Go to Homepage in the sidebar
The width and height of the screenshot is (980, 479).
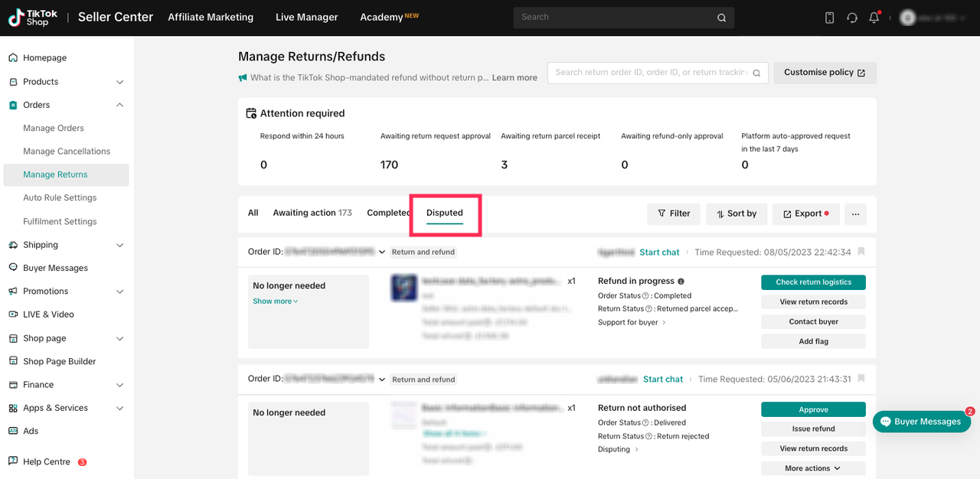(44, 57)
